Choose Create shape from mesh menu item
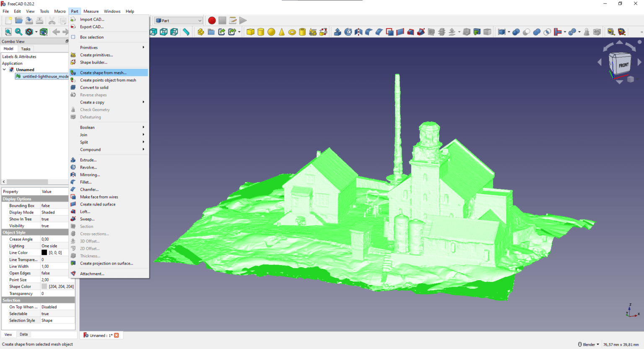 click(109, 73)
